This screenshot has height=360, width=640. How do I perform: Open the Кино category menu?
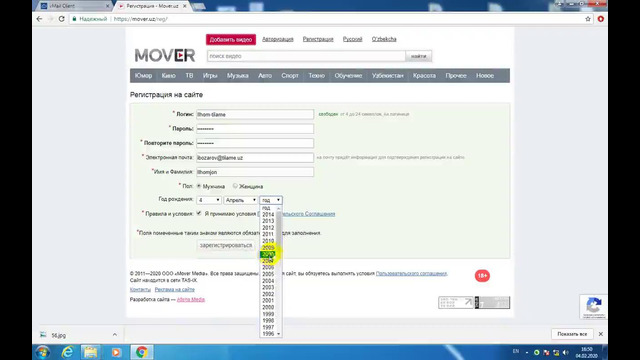(169, 76)
